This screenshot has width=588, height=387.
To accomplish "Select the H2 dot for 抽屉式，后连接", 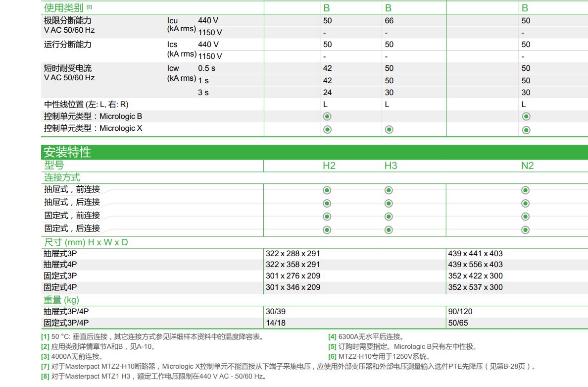I will 327,204.
